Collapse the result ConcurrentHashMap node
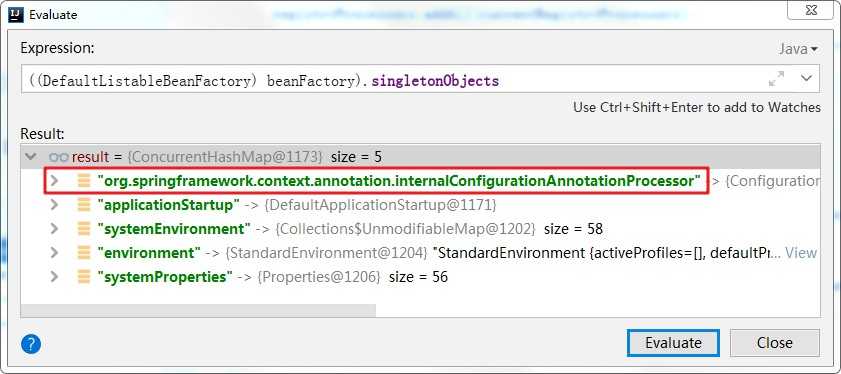841x374 pixels. pos(31,157)
